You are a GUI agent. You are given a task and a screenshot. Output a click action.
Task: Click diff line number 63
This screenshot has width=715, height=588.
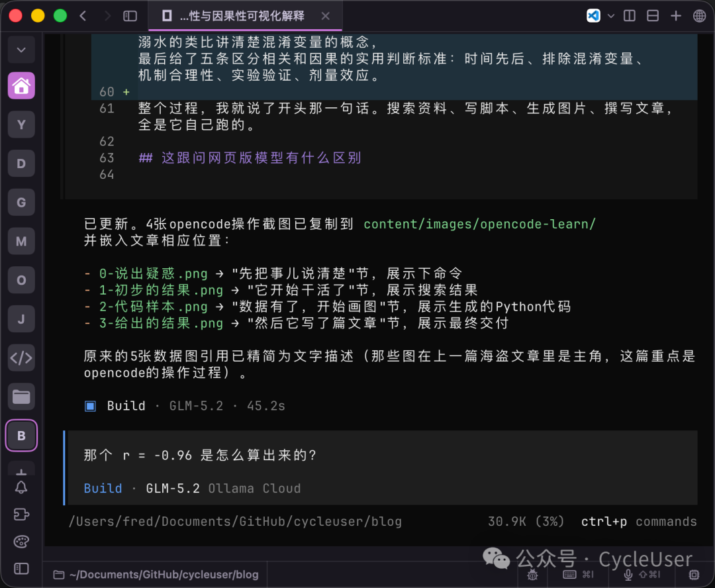click(107, 158)
